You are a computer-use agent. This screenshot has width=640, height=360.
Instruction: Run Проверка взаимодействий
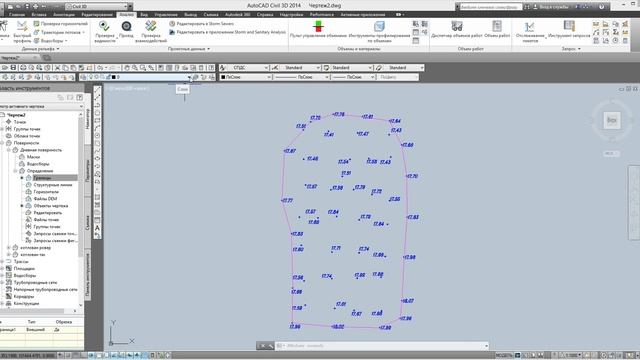click(151, 31)
